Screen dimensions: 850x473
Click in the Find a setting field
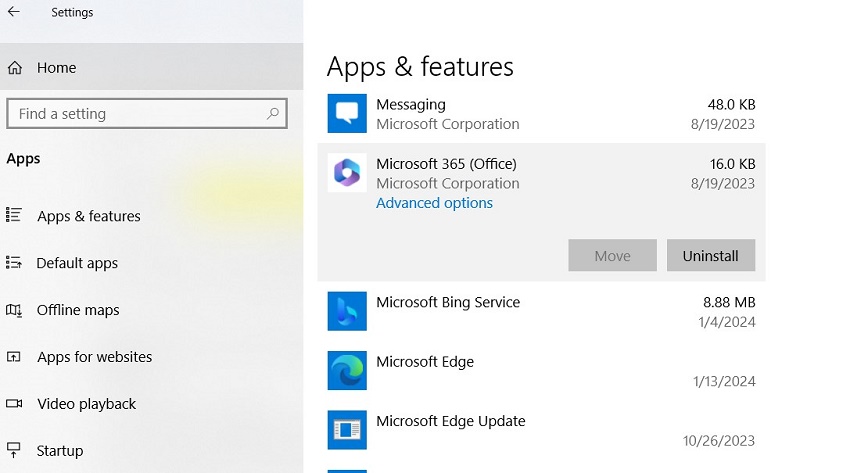[146, 113]
